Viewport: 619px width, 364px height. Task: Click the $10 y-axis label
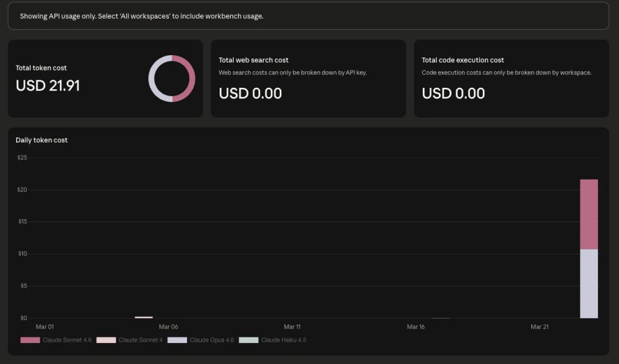tap(22, 253)
